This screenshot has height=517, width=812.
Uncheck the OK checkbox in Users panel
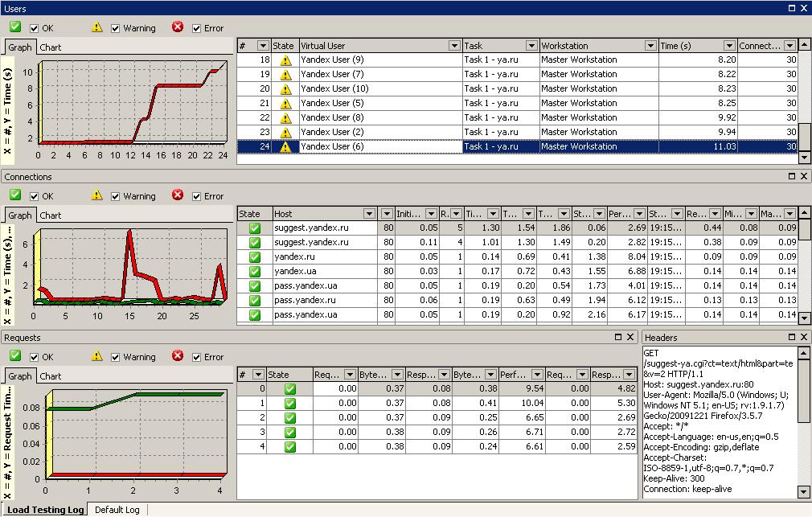click(x=35, y=28)
